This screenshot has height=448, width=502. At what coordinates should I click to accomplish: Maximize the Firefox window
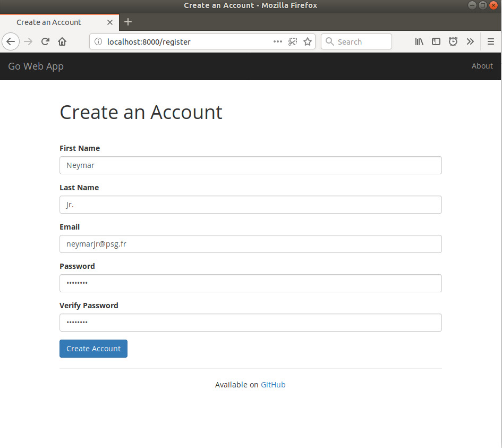483,5
